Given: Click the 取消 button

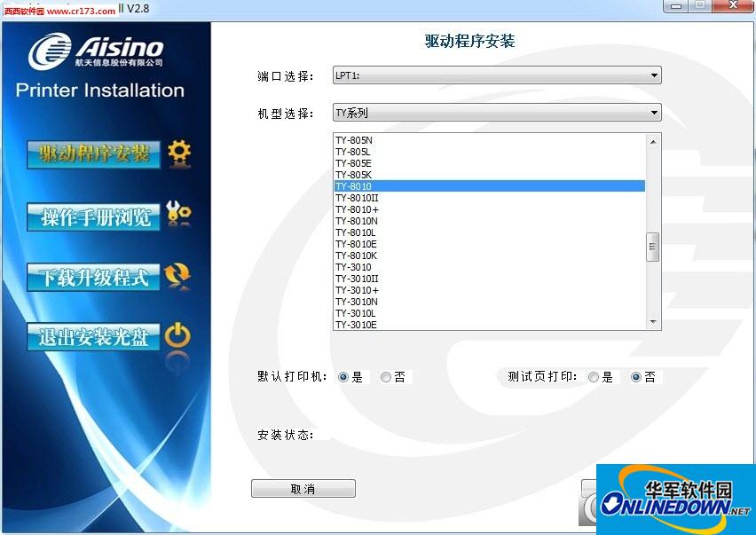Looking at the screenshot, I should pyautogui.click(x=303, y=489).
